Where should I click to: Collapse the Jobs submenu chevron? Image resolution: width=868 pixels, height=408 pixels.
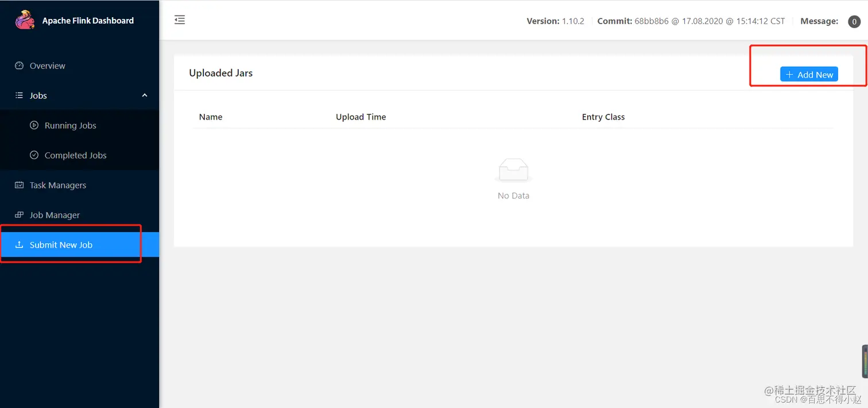point(145,95)
